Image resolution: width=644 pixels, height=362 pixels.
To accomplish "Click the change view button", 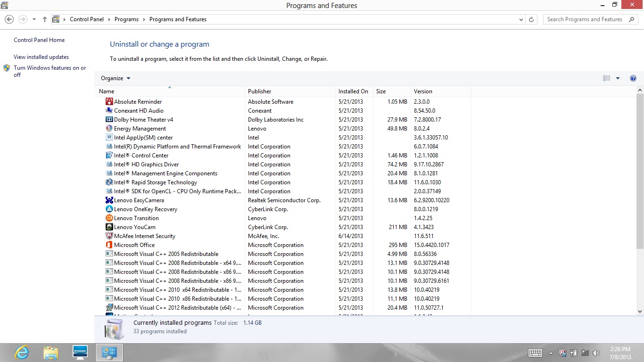I will pos(607,78).
